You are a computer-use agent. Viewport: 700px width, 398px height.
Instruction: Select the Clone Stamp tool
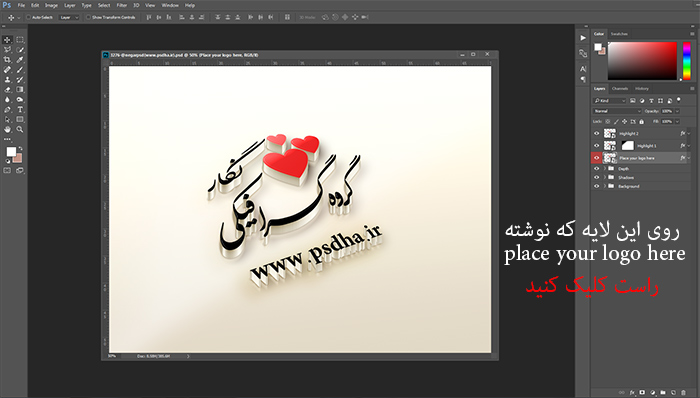point(7,80)
